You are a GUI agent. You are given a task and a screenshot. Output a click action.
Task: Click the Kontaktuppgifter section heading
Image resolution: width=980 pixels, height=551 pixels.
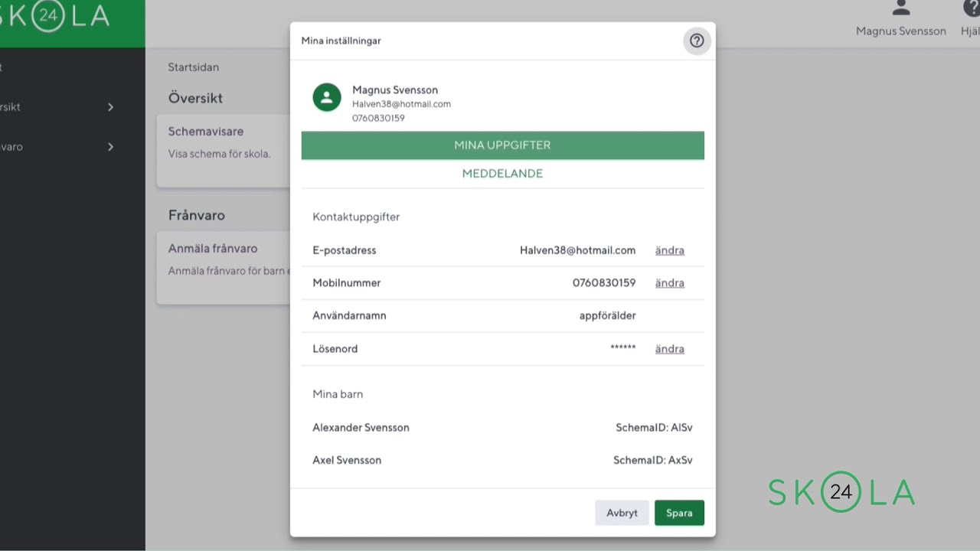pos(356,217)
